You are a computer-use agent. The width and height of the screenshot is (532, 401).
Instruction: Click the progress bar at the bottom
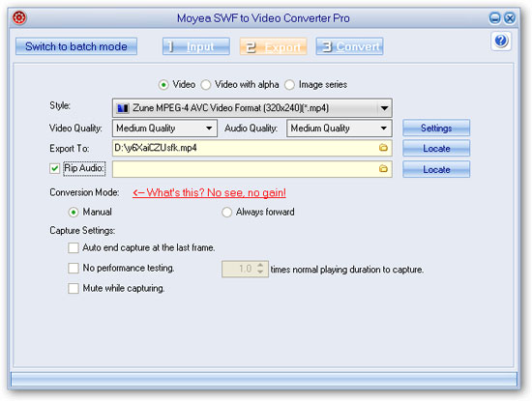[x=264, y=380]
